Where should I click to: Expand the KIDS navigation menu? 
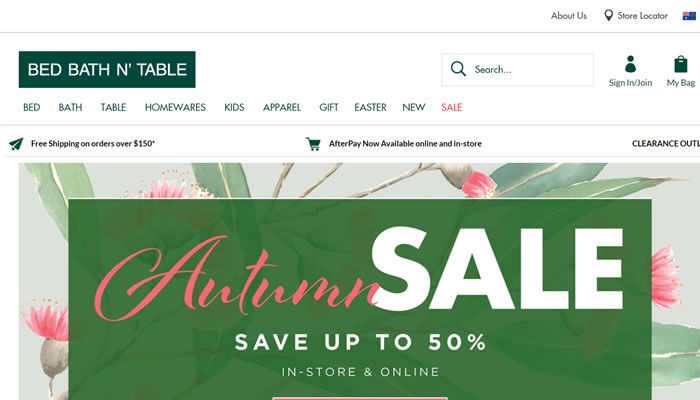point(234,108)
